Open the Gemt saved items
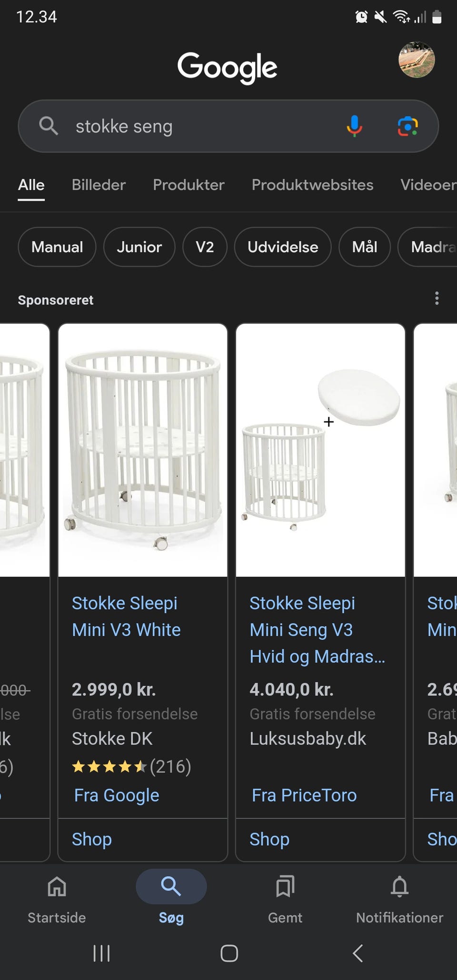The image size is (457, 980). pos(285,898)
